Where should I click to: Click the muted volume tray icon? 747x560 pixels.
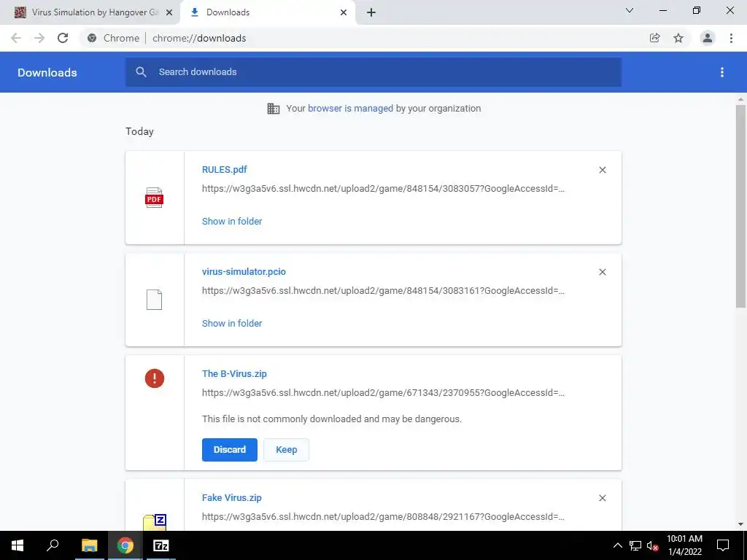(x=653, y=545)
